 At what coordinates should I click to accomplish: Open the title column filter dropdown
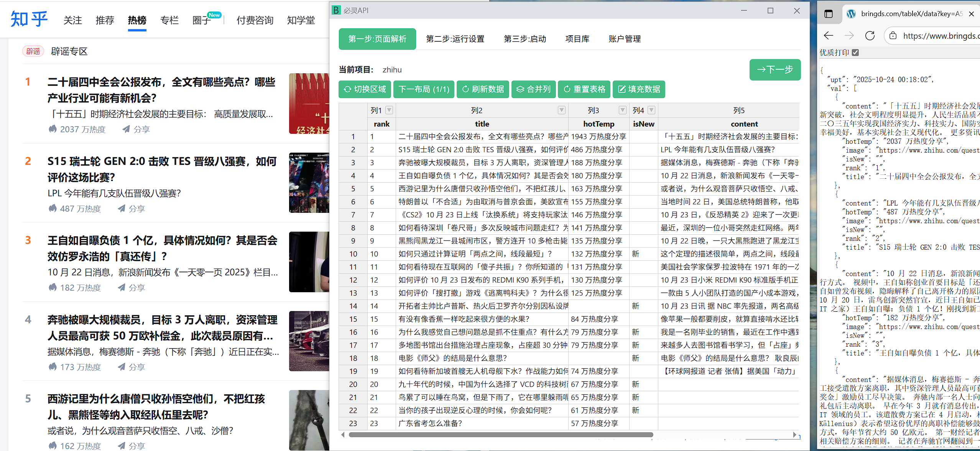(x=562, y=110)
